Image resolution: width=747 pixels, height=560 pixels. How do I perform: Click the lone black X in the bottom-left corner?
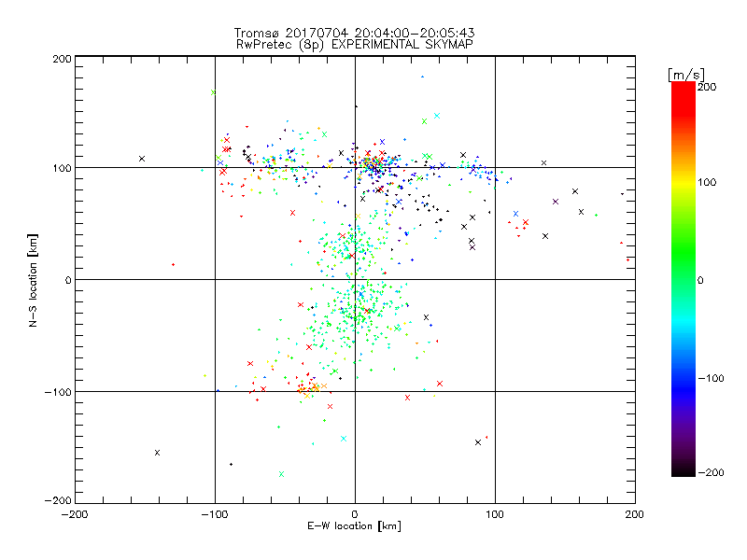point(157,453)
